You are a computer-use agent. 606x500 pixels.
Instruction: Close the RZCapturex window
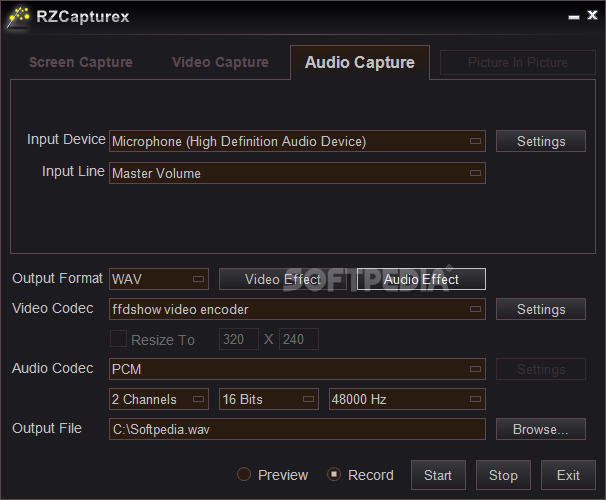tap(592, 15)
